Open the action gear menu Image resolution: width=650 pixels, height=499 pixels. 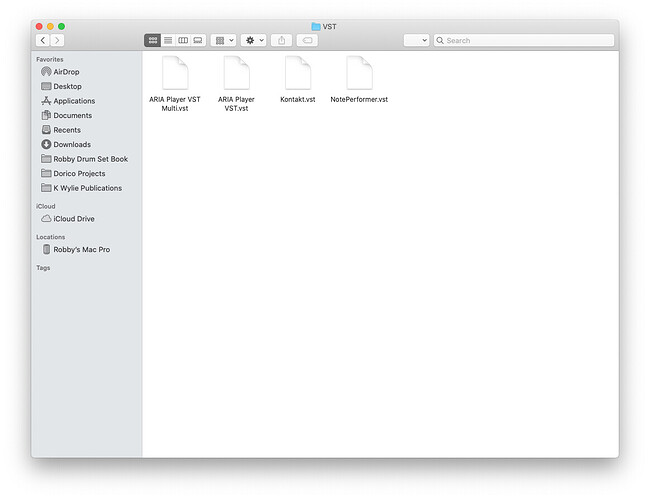[254, 40]
